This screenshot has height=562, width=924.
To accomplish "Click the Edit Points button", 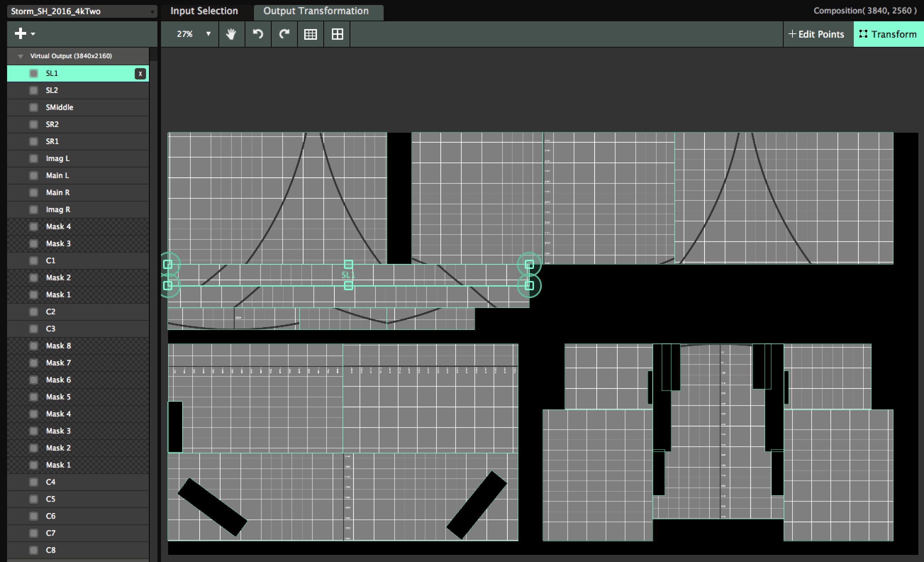I will click(x=816, y=34).
